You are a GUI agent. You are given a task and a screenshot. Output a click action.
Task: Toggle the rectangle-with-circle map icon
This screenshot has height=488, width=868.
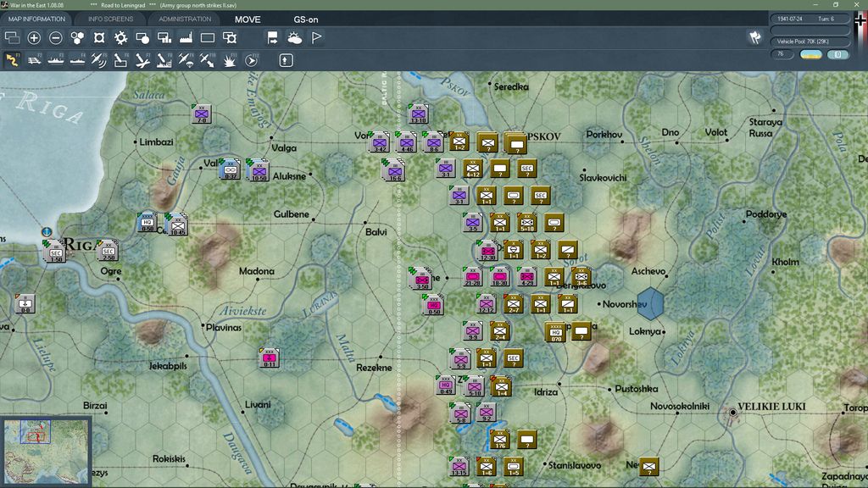tap(142, 37)
